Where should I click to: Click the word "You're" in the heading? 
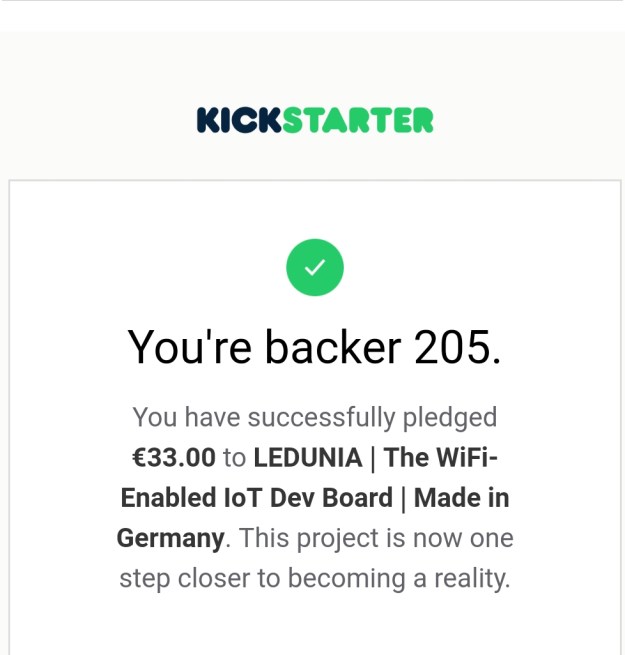coord(190,347)
